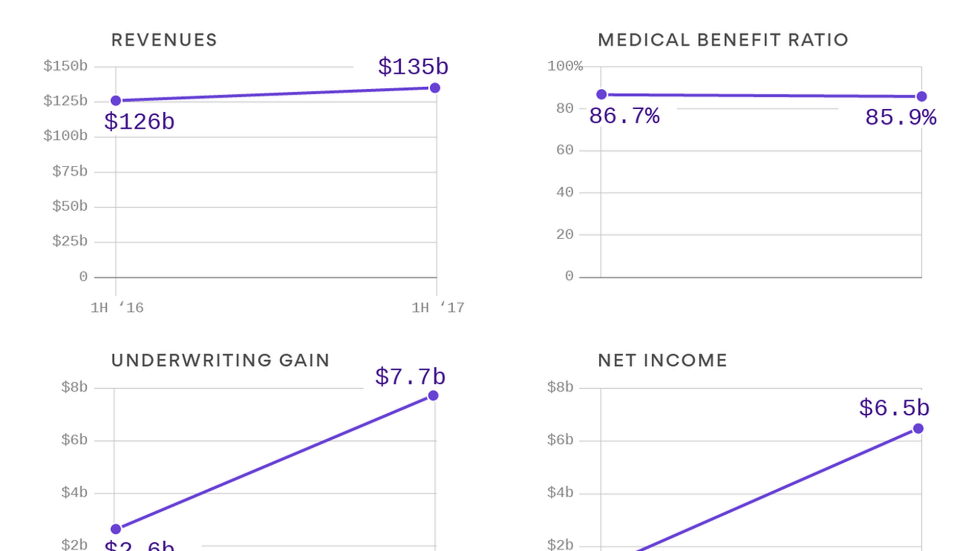Click the UNDERWRITING GAIN chart title
This screenshot has height=551, width=980.
[x=220, y=361]
